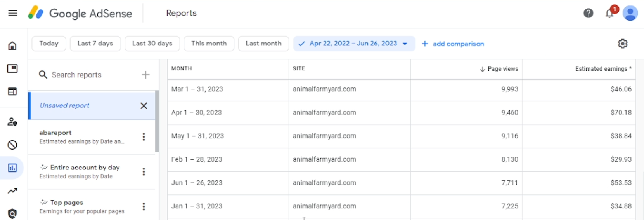Click the search magnifier icon
Viewport: 644px width, 220px height.
click(x=43, y=75)
